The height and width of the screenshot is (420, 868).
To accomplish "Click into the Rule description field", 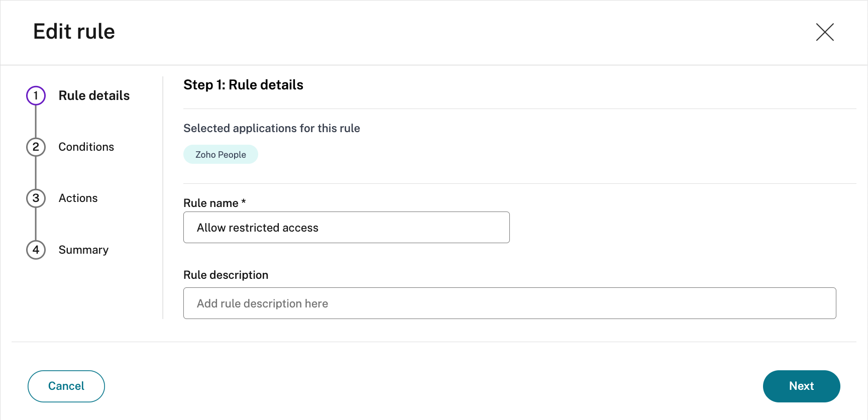I will point(509,303).
